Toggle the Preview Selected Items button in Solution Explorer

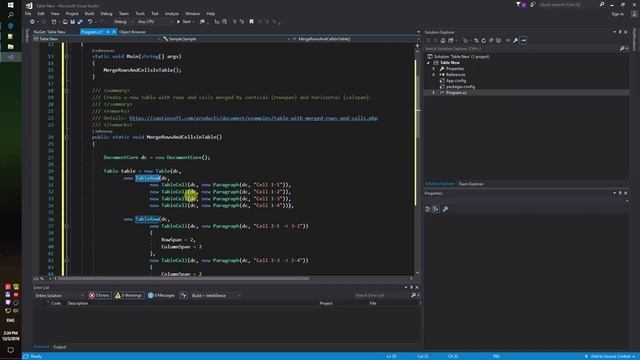pyautogui.click(x=523, y=40)
